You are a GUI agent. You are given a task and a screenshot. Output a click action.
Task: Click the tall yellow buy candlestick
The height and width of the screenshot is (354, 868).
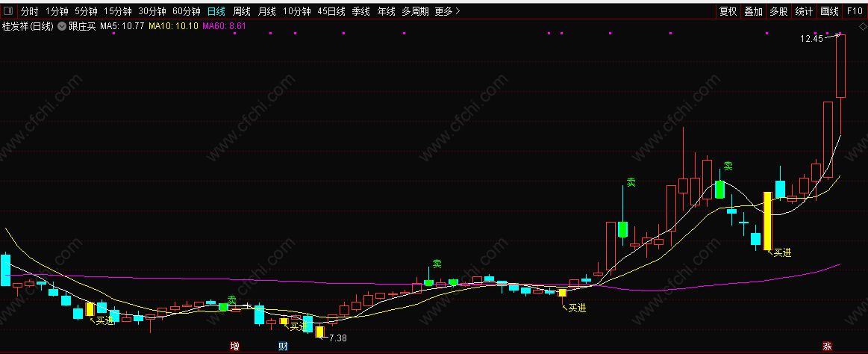pos(767,221)
